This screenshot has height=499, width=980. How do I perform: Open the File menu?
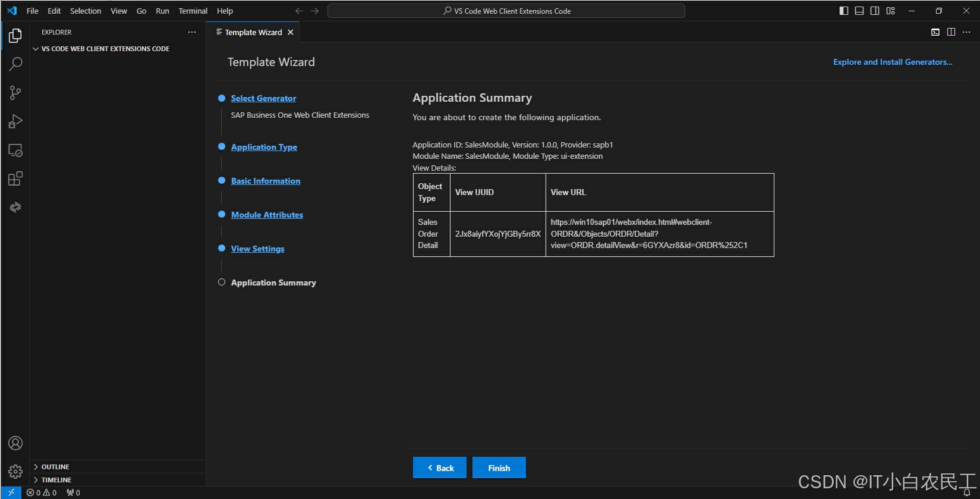pyautogui.click(x=33, y=11)
